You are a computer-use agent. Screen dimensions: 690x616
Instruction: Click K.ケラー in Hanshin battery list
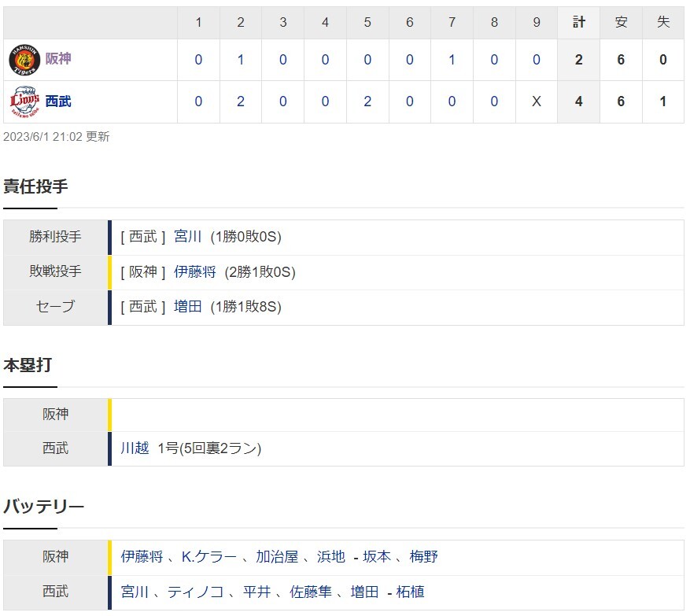[209, 556]
